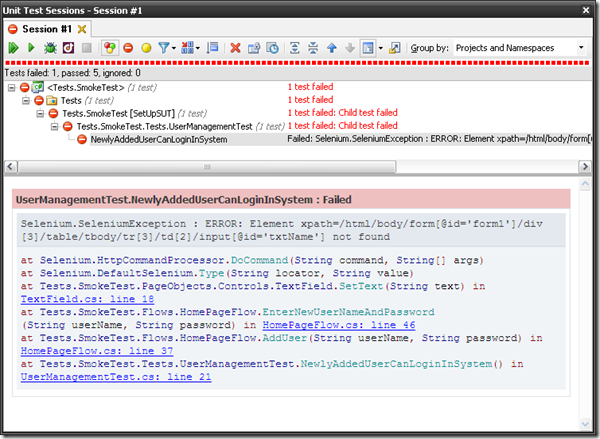600x439 pixels.
Task: Run selected tests with single green arrow
Action: pyautogui.click(x=31, y=48)
